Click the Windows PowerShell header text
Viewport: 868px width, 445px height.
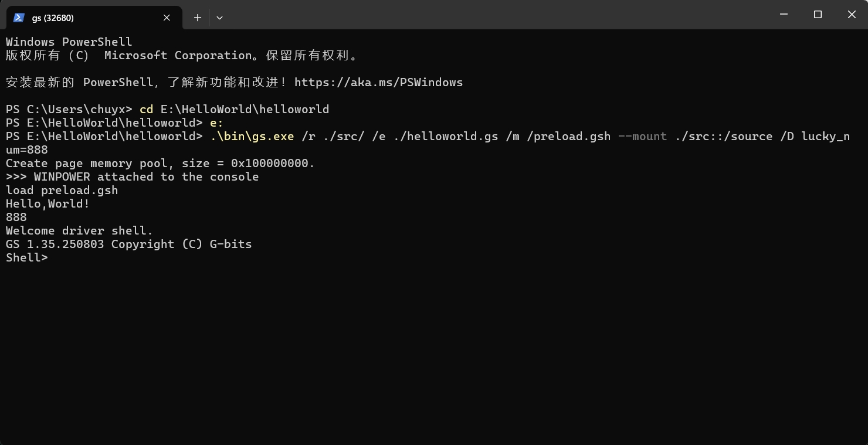(x=69, y=42)
